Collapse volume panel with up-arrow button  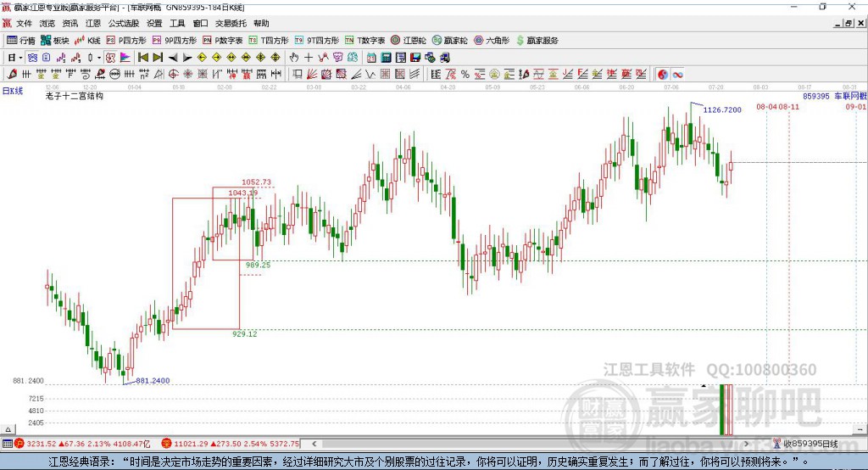8,429
